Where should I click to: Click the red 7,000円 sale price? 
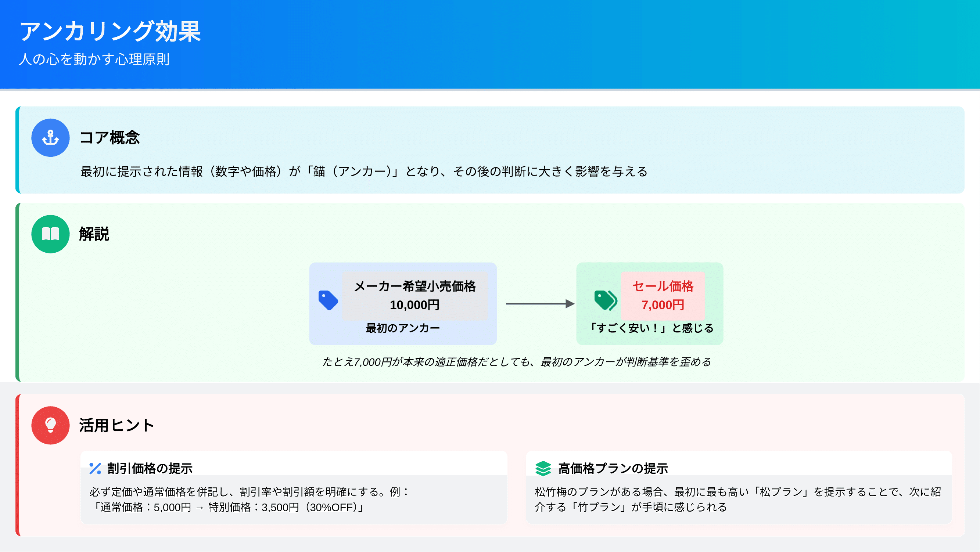tap(663, 305)
